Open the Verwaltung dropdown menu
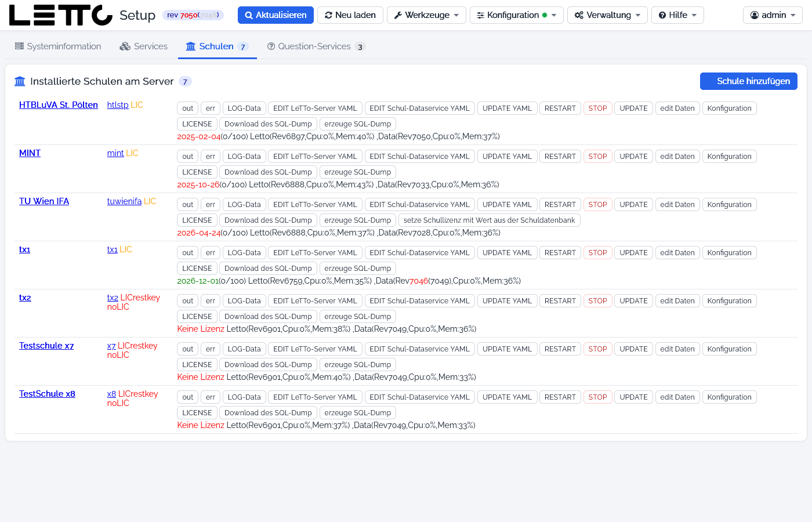This screenshot has height=522, width=812. [607, 15]
